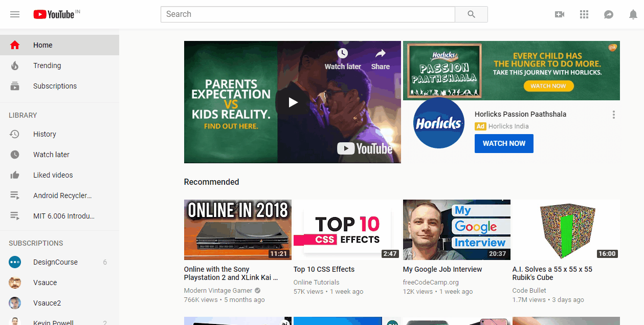The image size is (644, 325).
Task: Click the History clock-arrow icon
Action: [x=15, y=134]
